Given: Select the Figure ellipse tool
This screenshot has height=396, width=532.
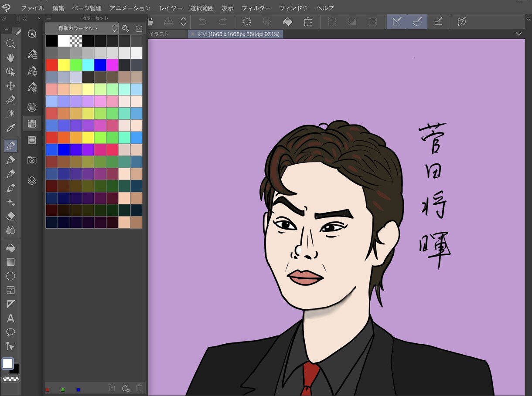Looking at the screenshot, I should pyautogui.click(x=10, y=276).
